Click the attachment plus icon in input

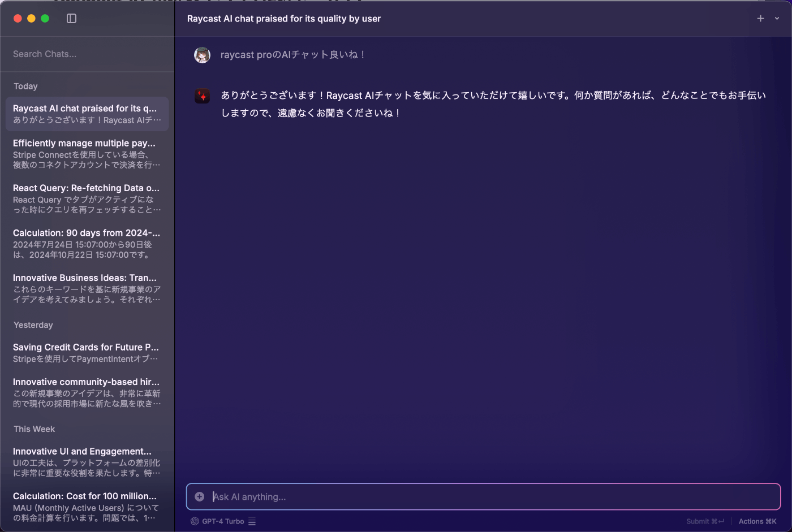[200, 497]
